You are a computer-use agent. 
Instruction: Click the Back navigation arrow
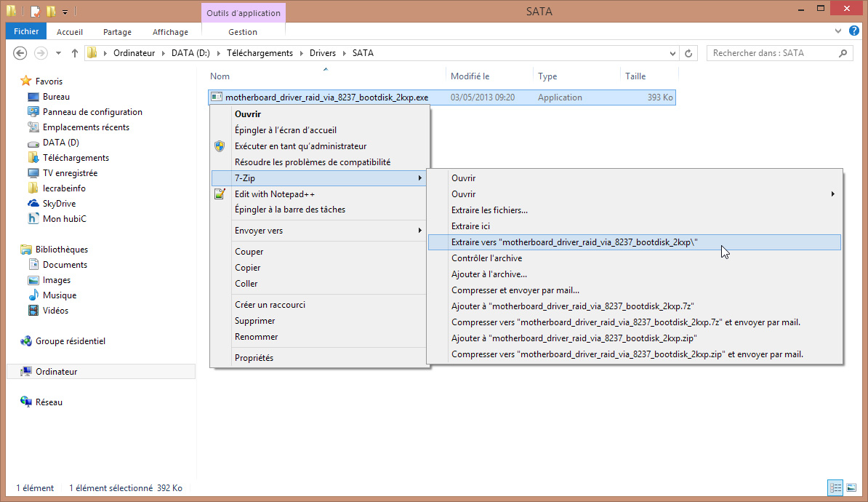click(20, 53)
